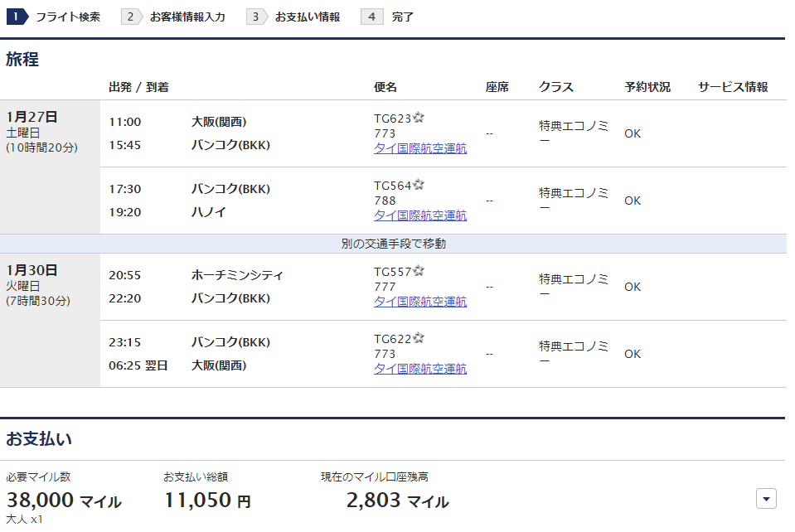Select step 3 お支払い情報

coord(293,17)
